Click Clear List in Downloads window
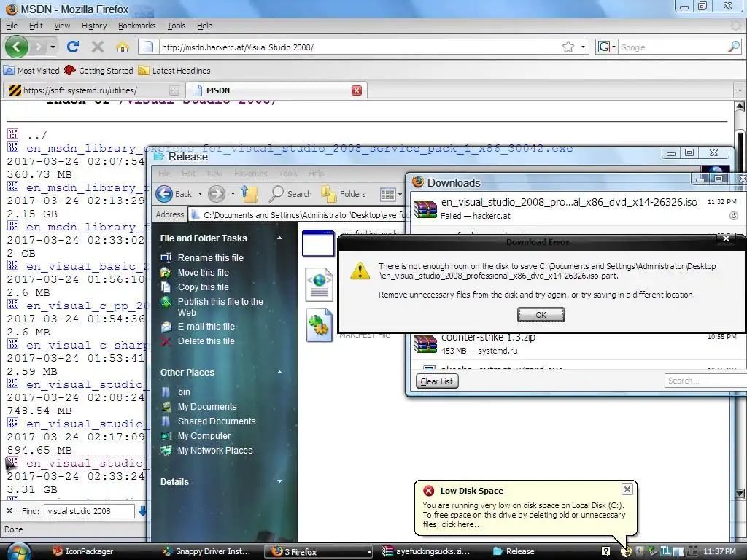Image resolution: width=747 pixels, height=560 pixels. (437, 381)
